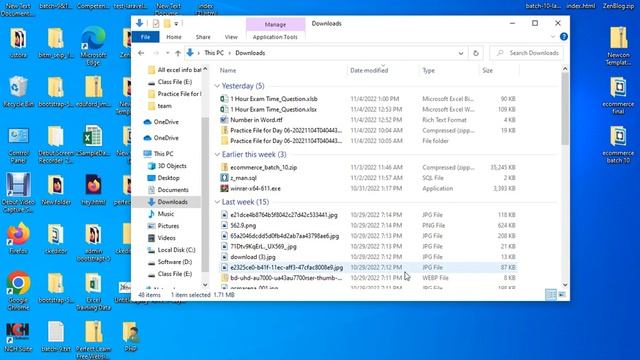Open the File tab

tap(145, 37)
